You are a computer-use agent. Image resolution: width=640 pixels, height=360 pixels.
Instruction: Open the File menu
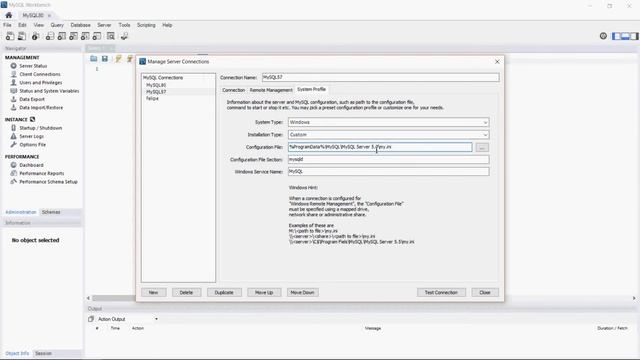coord(7,25)
